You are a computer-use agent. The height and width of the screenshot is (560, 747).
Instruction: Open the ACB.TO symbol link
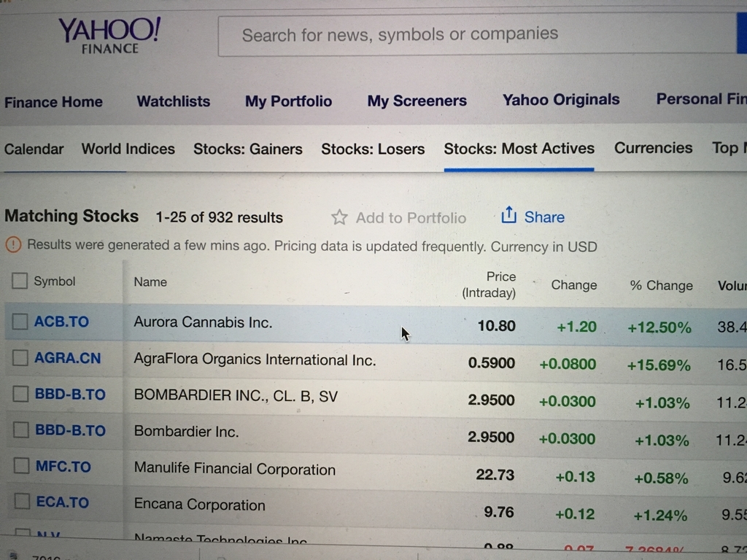(61, 322)
